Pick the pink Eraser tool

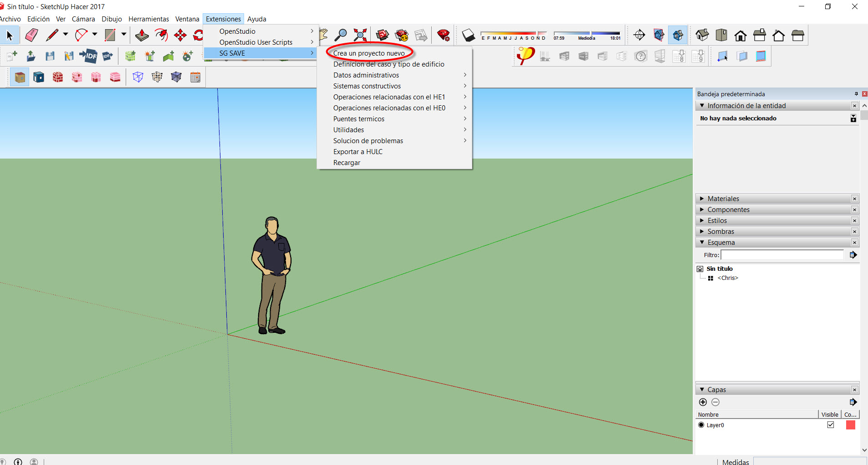coord(31,35)
